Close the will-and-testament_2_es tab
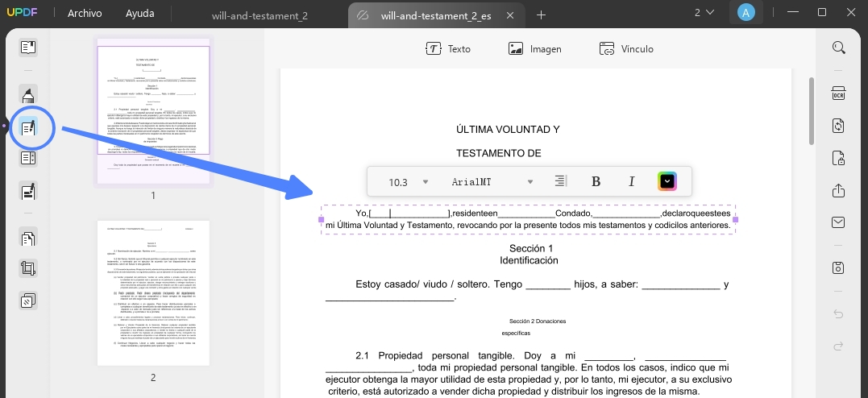This screenshot has width=868, height=398. coord(510,15)
